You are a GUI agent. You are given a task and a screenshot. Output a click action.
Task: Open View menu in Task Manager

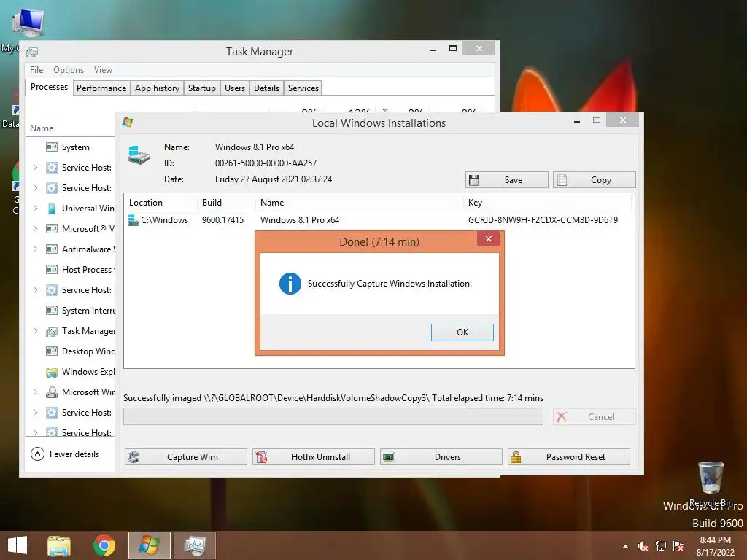(x=103, y=69)
